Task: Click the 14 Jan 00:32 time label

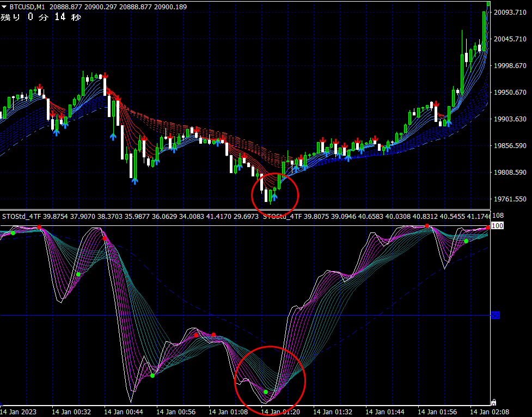Action: click(71, 412)
